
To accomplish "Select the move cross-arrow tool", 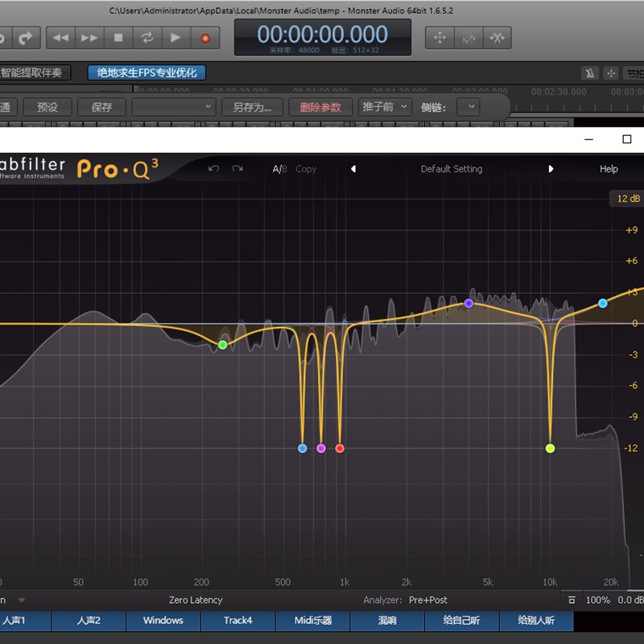I will coord(440,38).
